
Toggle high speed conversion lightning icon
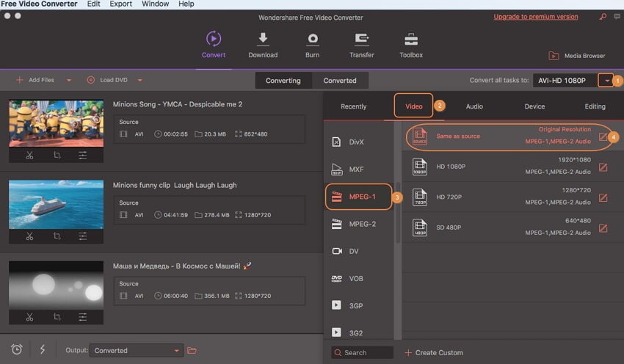[42, 349]
